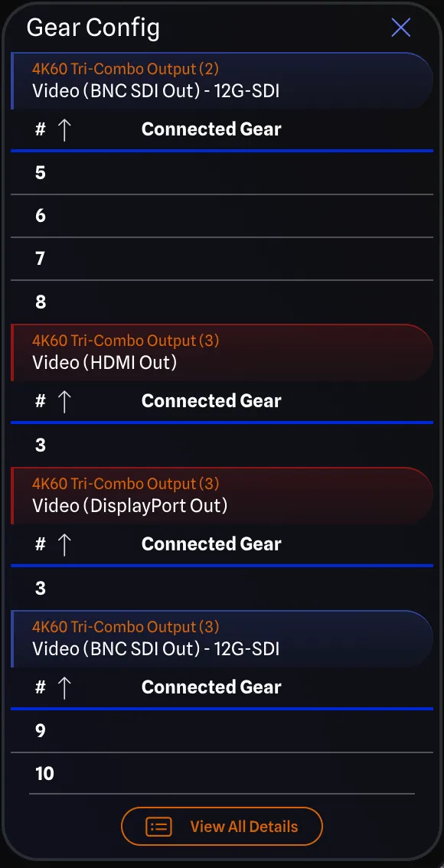Image resolution: width=444 pixels, height=868 pixels.
Task: Expand the 4K60 Tri-Combo Output (2) BNC SDI header
Action: tap(222, 80)
